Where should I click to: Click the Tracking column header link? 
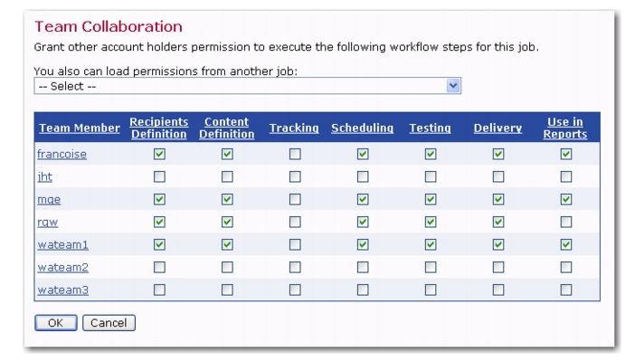click(294, 128)
